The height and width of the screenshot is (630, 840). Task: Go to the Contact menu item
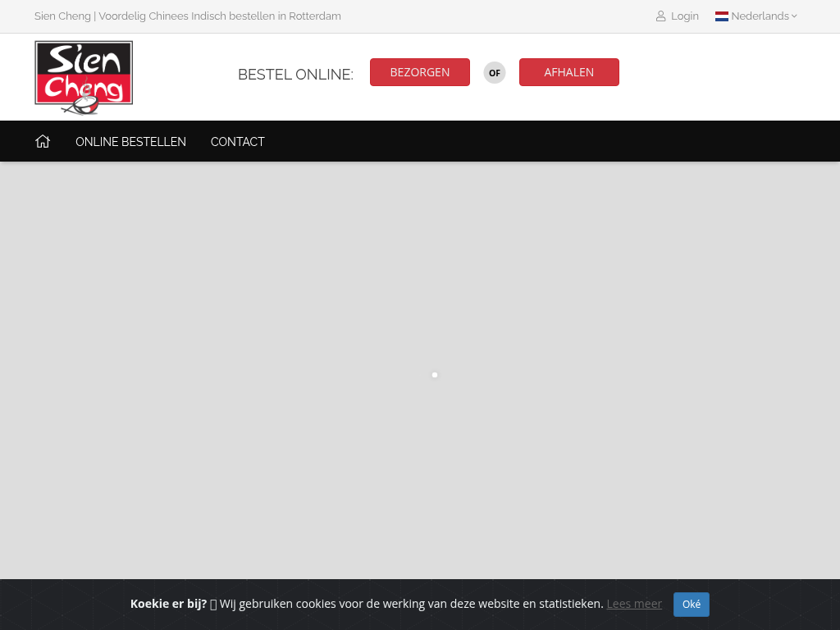point(237,141)
